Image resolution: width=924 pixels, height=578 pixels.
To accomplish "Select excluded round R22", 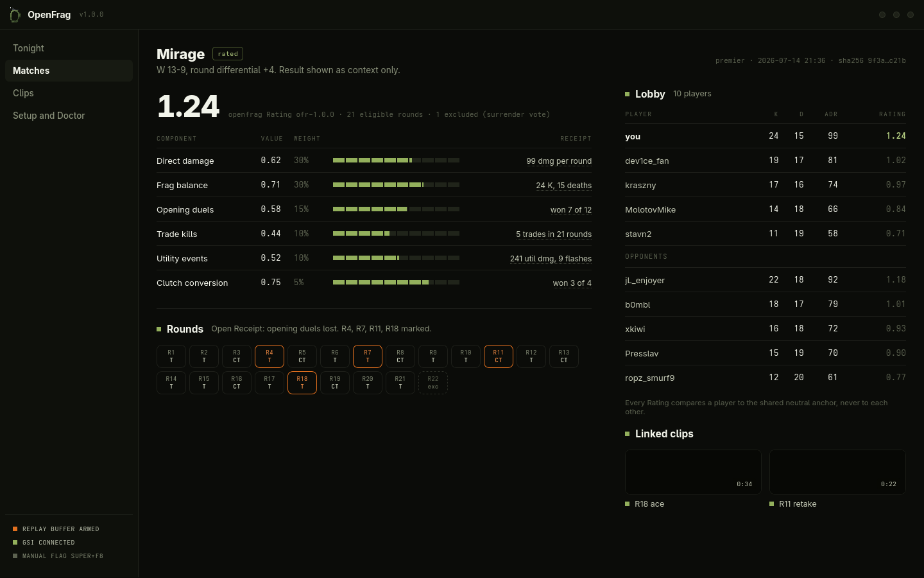I will coord(433,383).
